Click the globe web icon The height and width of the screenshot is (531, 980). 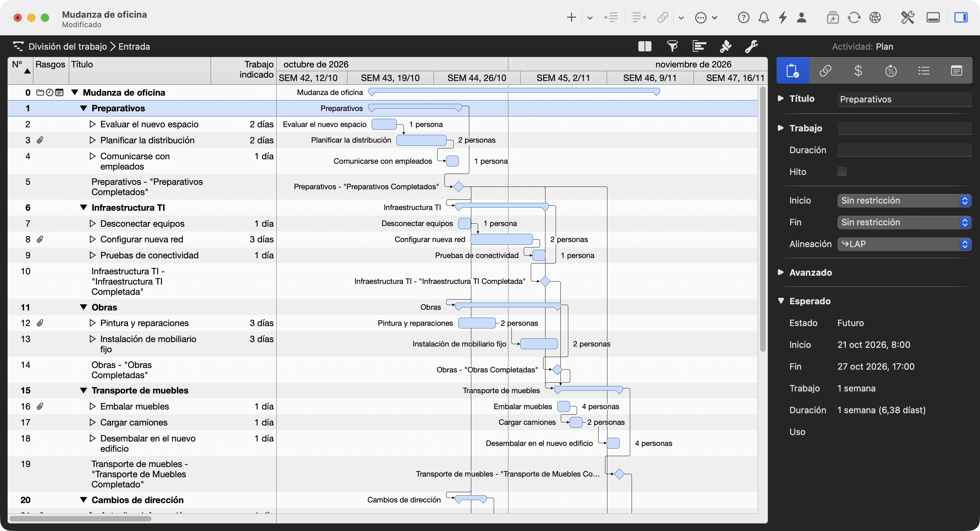[875, 17]
